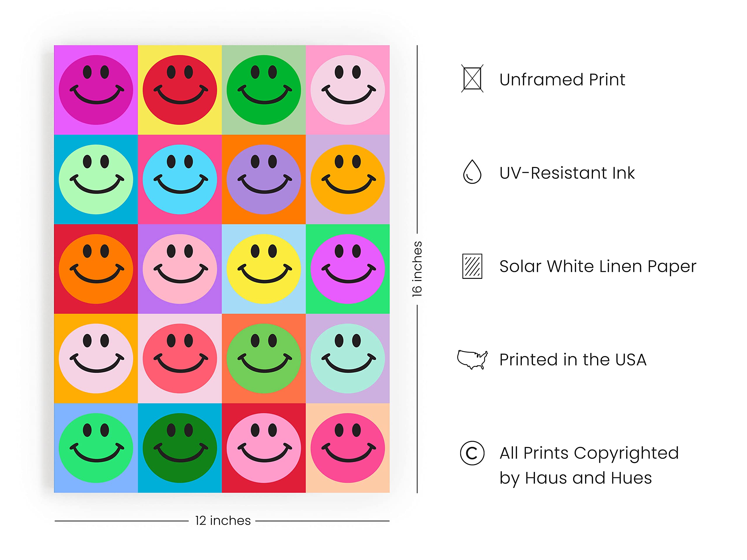Click the mint smiley on lilac background

[348, 358]
